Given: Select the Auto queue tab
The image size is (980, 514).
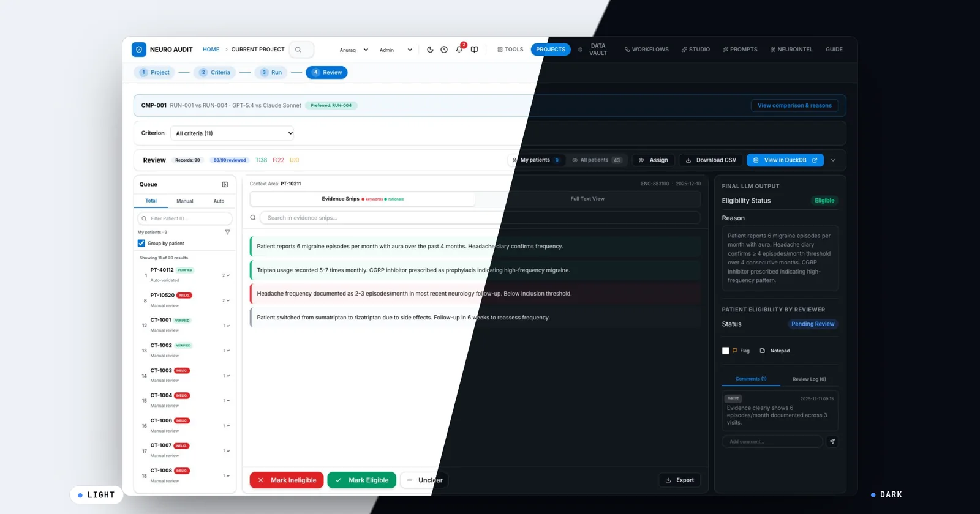Looking at the screenshot, I should 219,201.
